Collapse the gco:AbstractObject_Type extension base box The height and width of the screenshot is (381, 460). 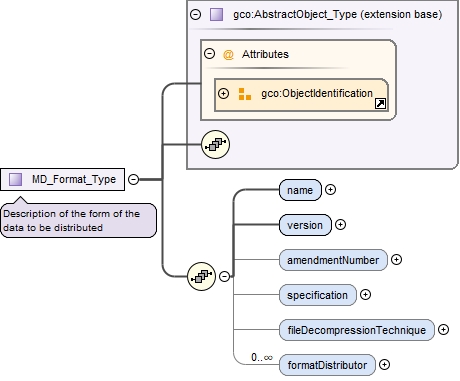point(195,14)
